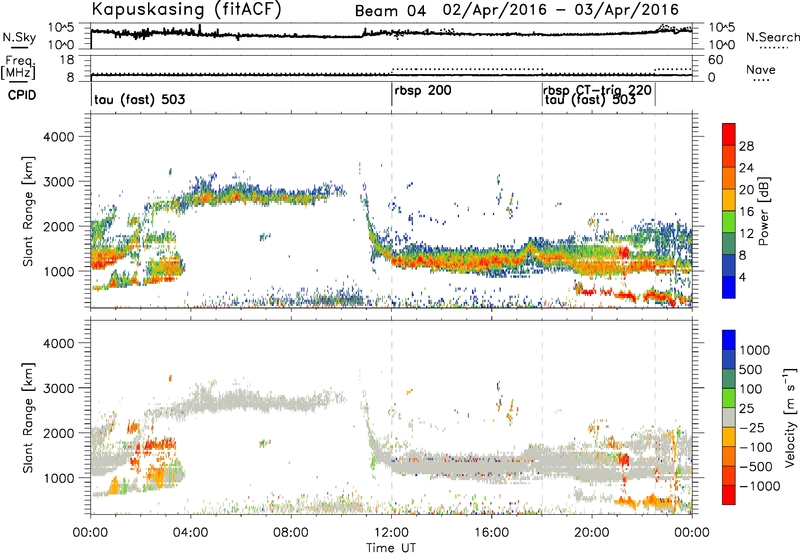This screenshot has width=800, height=554.
Task: Click the 'Freq. [MHz]' axis label
Action: point(19,68)
